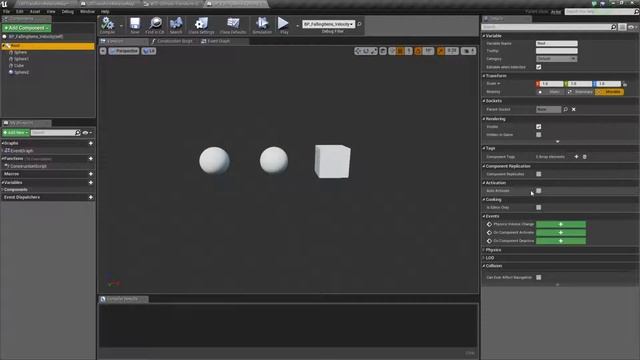Add a new macro with Macros plus
Screen dimensions: 640x360
[91, 174]
